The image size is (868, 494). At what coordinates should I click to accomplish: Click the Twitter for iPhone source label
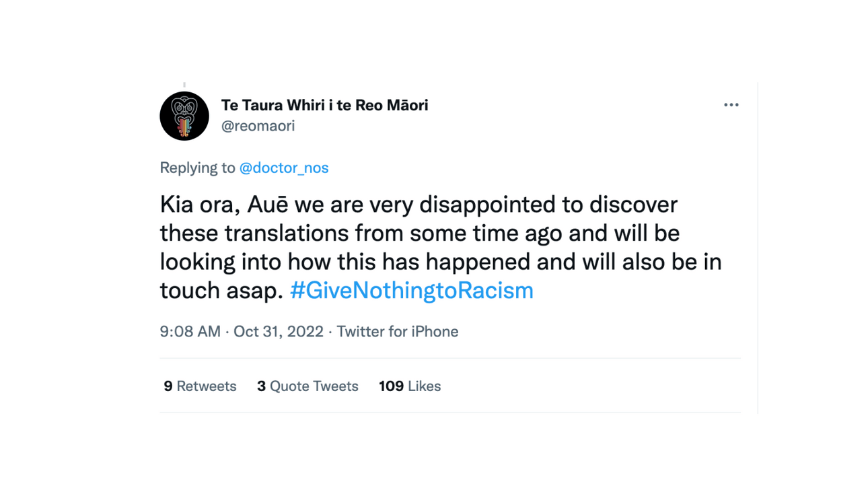(397, 331)
